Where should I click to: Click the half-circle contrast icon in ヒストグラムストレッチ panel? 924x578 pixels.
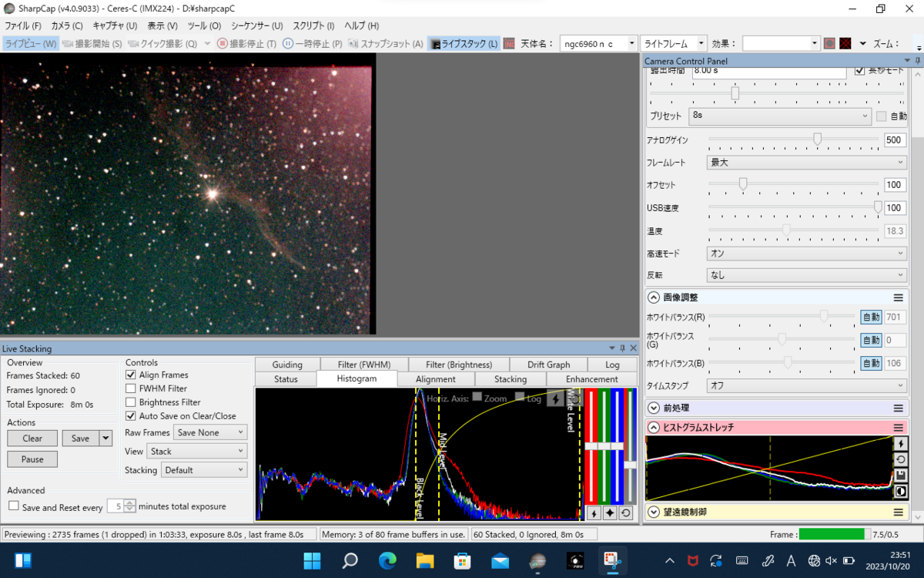(x=901, y=492)
